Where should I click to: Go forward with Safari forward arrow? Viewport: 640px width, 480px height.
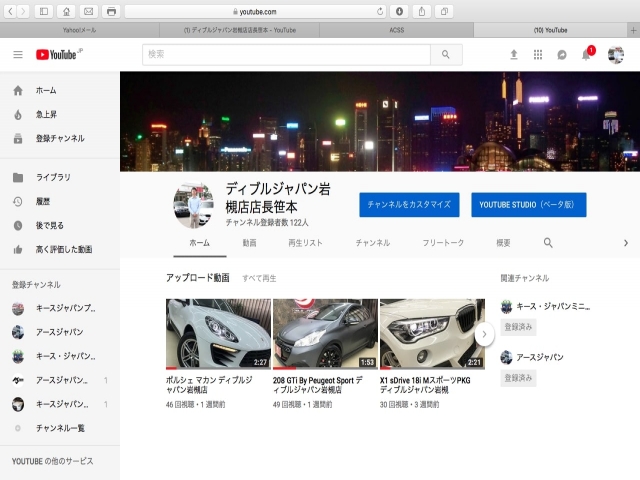(x=23, y=11)
